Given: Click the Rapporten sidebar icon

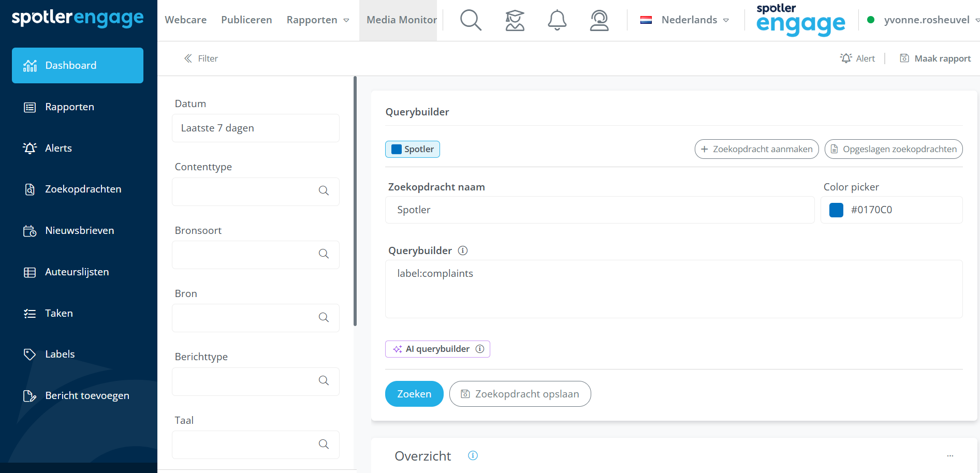Looking at the screenshot, I should pos(30,107).
